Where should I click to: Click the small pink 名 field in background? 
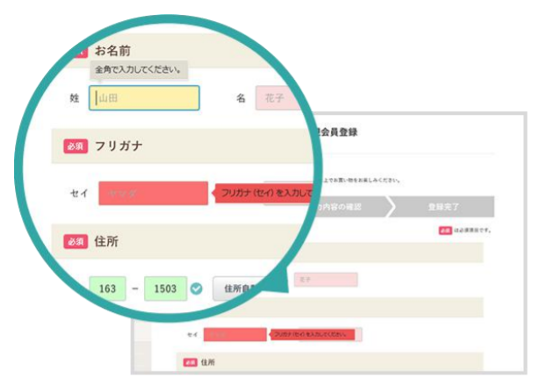tap(325, 280)
